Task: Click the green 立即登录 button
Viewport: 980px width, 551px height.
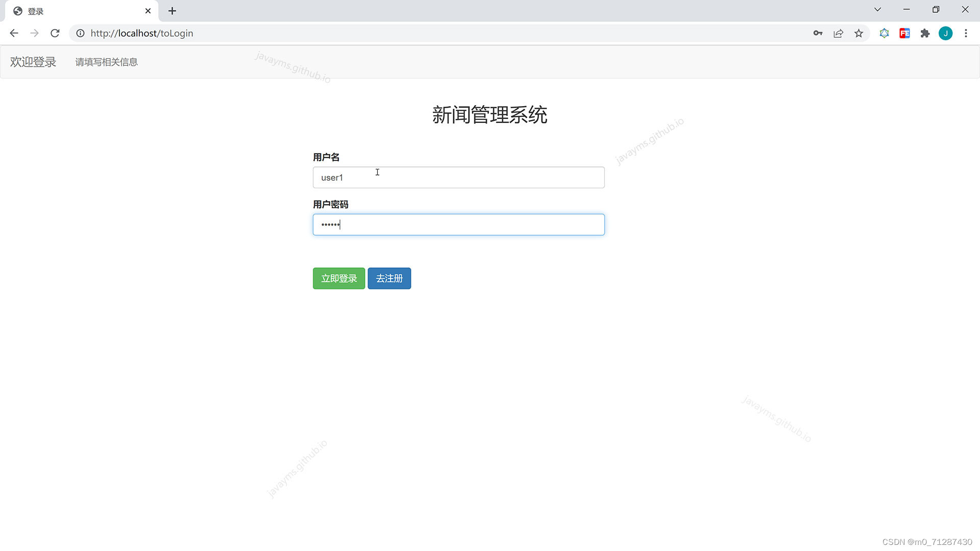Action: coord(338,279)
